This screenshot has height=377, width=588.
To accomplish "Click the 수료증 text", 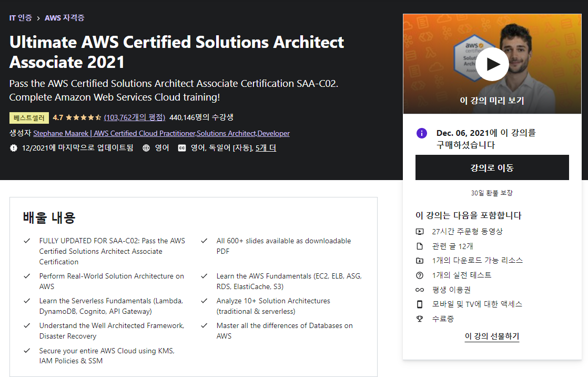I will [x=443, y=319].
